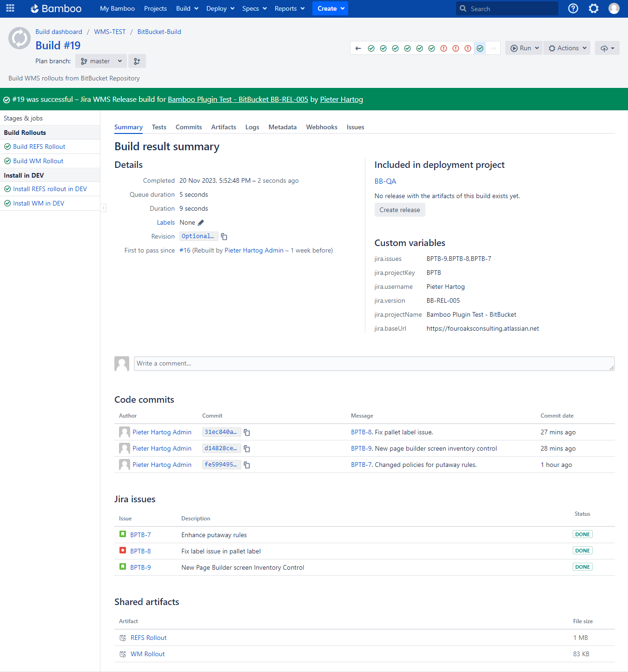628x672 pixels.
Task: Open the REFS Rollout artifact link
Action: pos(149,638)
